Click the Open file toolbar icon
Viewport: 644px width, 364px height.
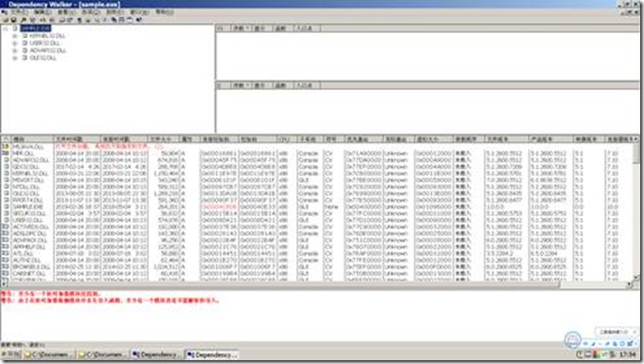6,19
